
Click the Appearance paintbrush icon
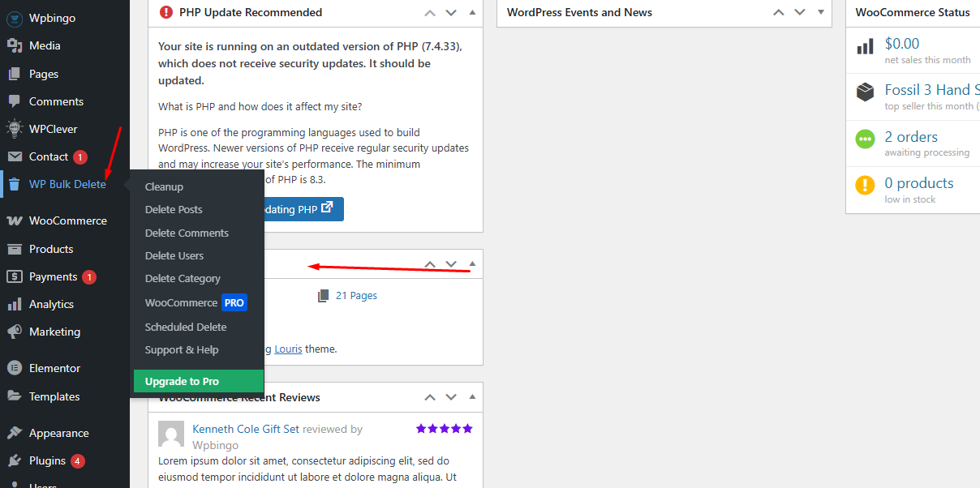pos(14,433)
